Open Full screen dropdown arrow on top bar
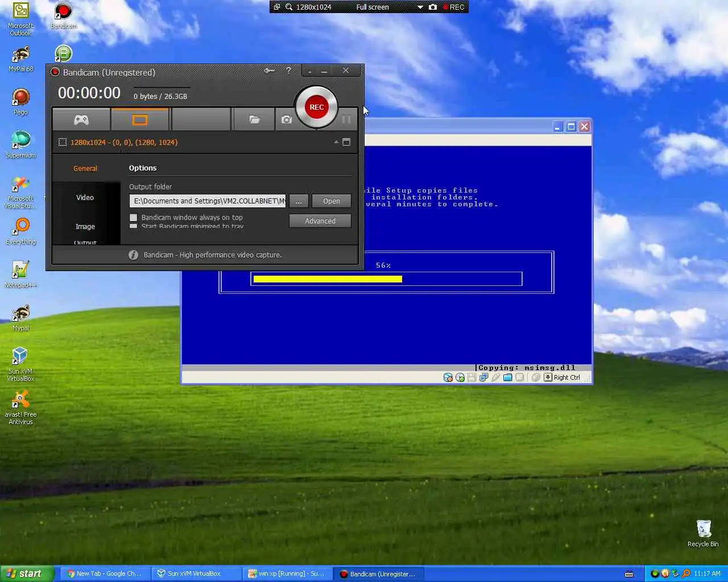 click(420, 7)
